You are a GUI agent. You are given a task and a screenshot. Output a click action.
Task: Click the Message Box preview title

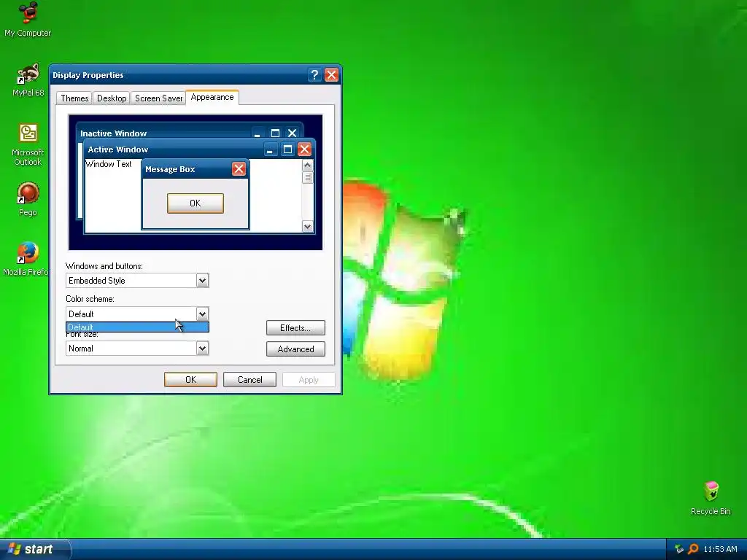coord(170,169)
